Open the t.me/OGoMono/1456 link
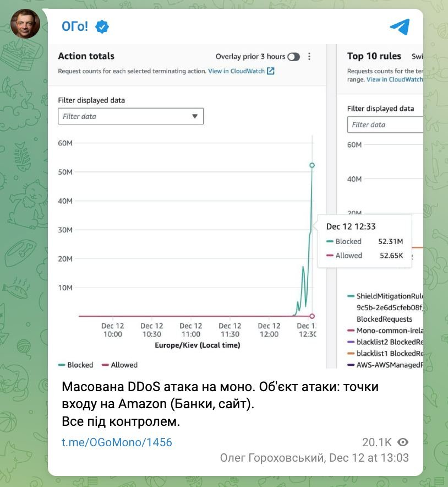 [x=117, y=442]
